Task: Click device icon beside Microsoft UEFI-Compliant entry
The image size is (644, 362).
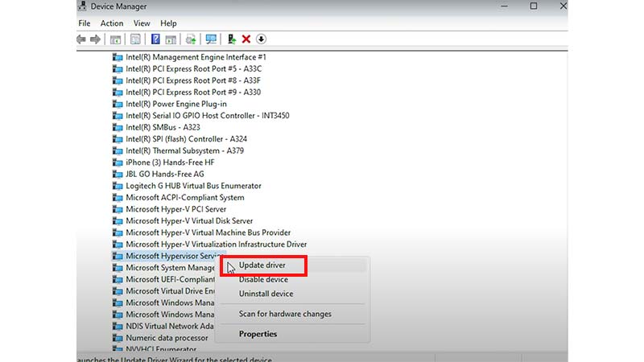Action: (x=118, y=279)
